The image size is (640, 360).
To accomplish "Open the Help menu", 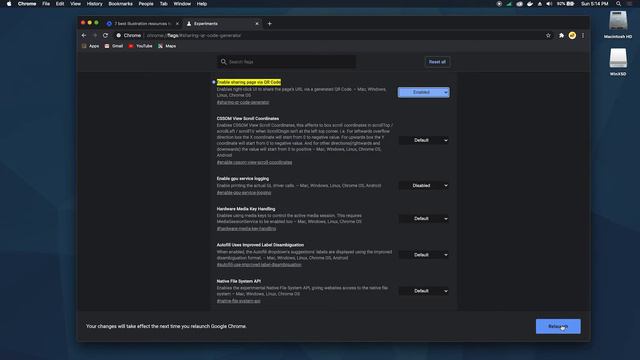I will [x=202, y=4].
